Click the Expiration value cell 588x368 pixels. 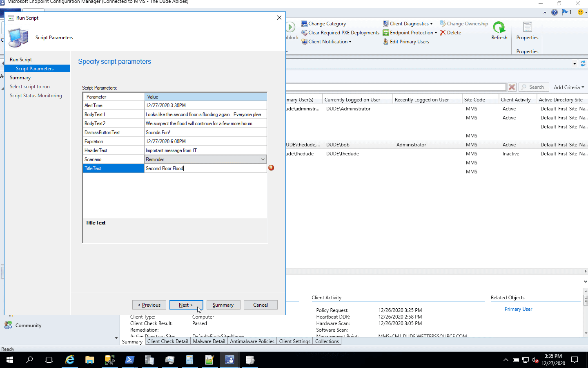click(x=205, y=141)
